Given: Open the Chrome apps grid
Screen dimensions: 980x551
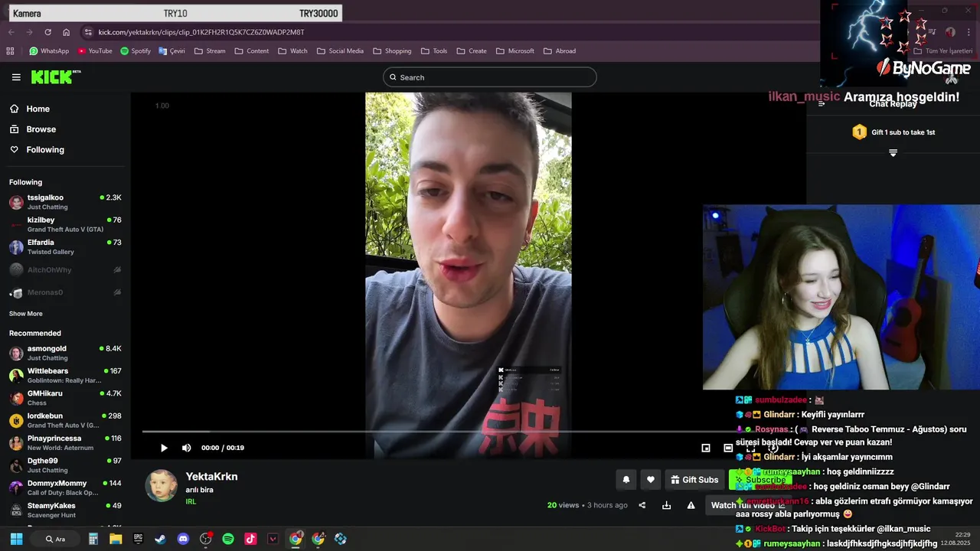Looking at the screenshot, I should click(10, 51).
